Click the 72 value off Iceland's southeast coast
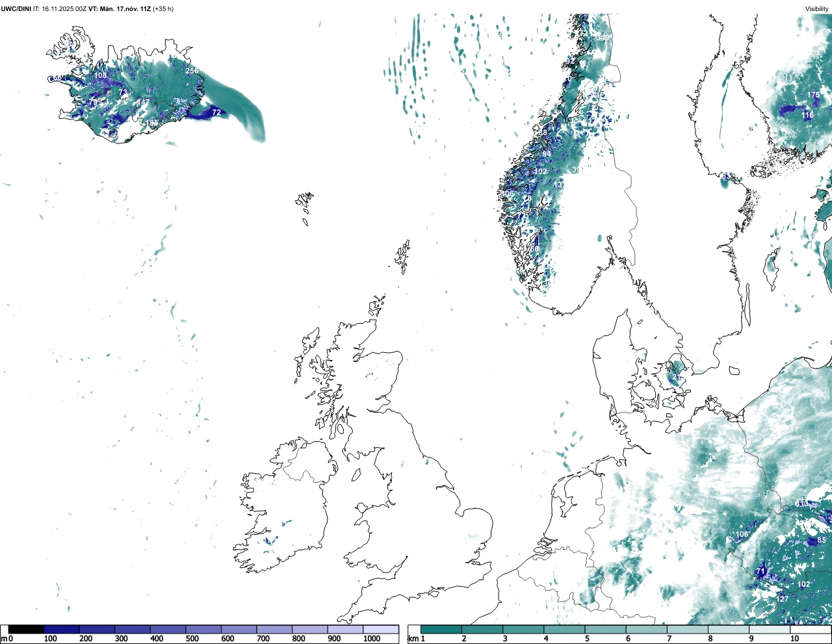The width and height of the screenshot is (832, 644). [x=216, y=112]
